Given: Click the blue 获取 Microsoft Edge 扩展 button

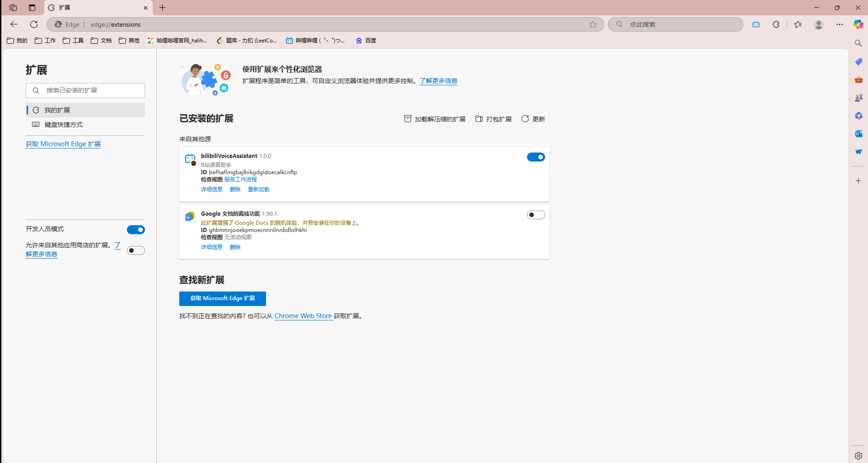Looking at the screenshot, I should pos(223,299).
